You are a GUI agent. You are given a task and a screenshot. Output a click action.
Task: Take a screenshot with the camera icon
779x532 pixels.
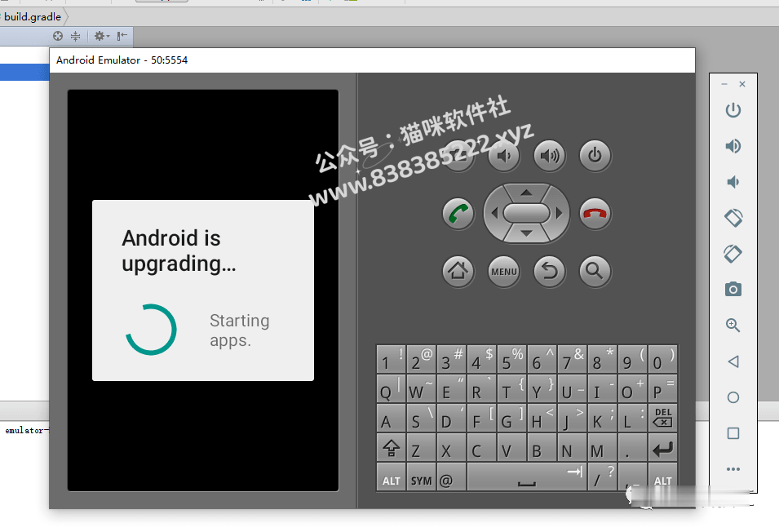coord(733,289)
